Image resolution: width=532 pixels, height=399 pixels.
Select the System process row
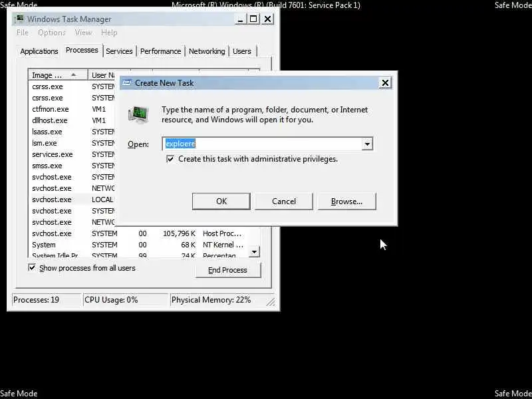click(x=139, y=245)
